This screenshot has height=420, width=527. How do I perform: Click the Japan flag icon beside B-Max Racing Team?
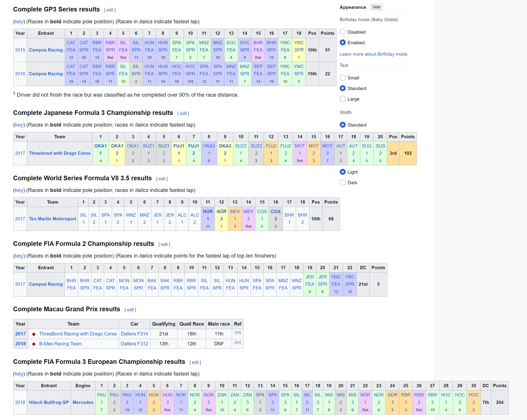[34, 344]
